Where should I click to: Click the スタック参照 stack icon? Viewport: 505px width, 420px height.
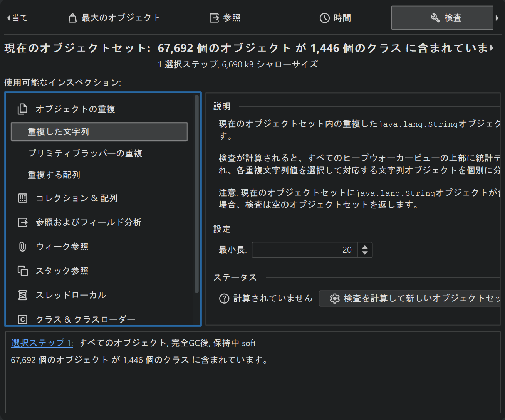click(23, 271)
